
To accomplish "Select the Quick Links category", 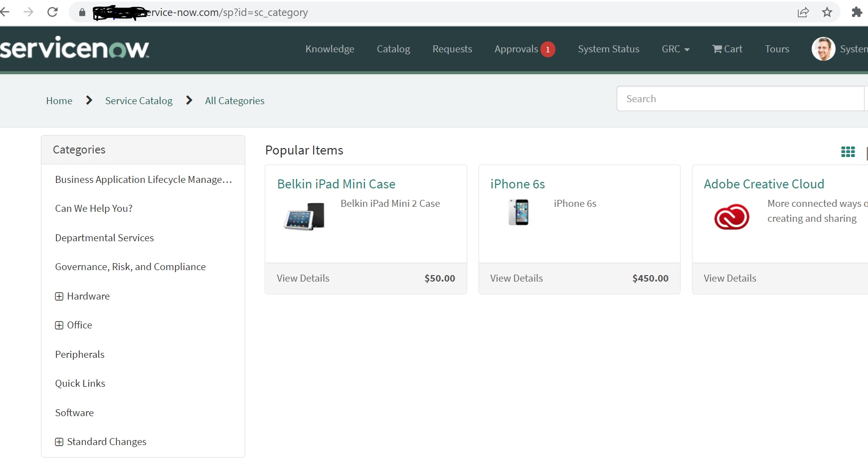I will coord(80,383).
